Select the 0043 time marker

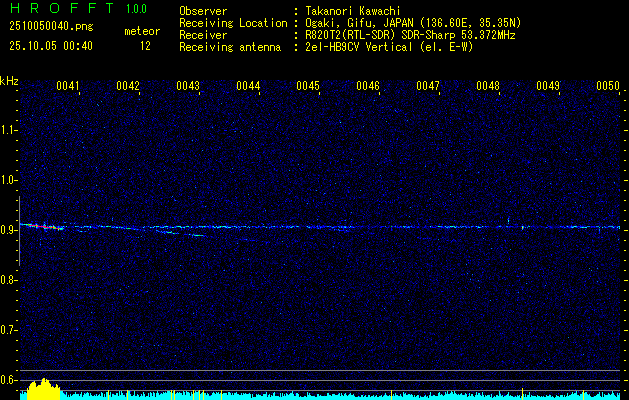pyautogui.click(x=188, y=86)
